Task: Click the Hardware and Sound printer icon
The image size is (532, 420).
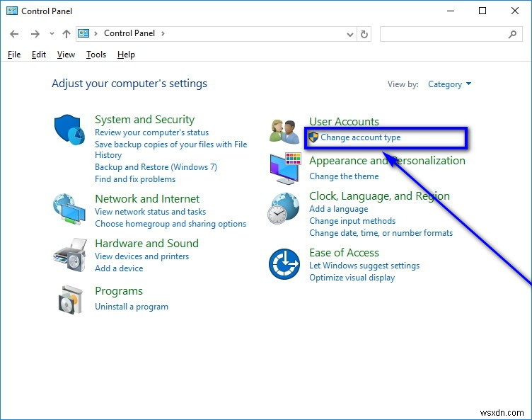Action: (69, 254)
